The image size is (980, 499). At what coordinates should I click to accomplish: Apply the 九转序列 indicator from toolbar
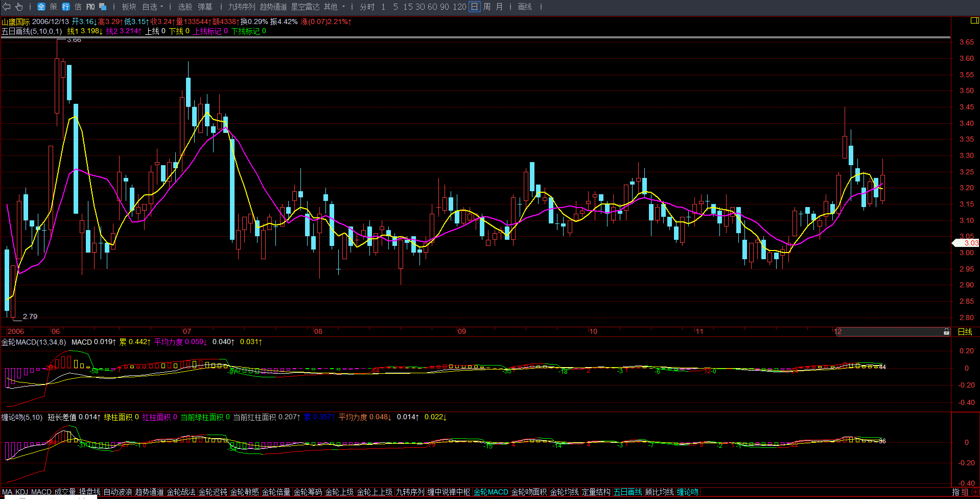pyautogui.click(x=242, y=7)
